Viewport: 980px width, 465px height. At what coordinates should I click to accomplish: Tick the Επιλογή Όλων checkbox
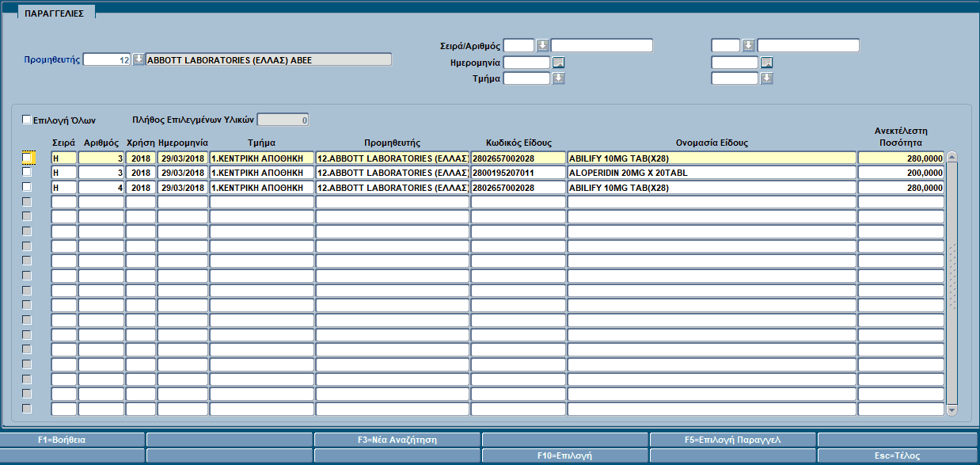tap(27, 120)
